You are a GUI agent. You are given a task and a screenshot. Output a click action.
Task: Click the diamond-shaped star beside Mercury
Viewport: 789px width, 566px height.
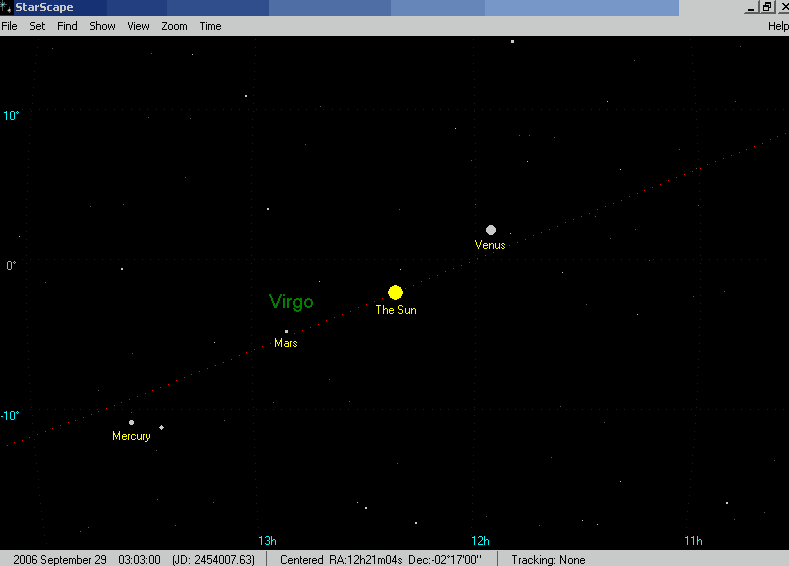(x=162, y=428)
